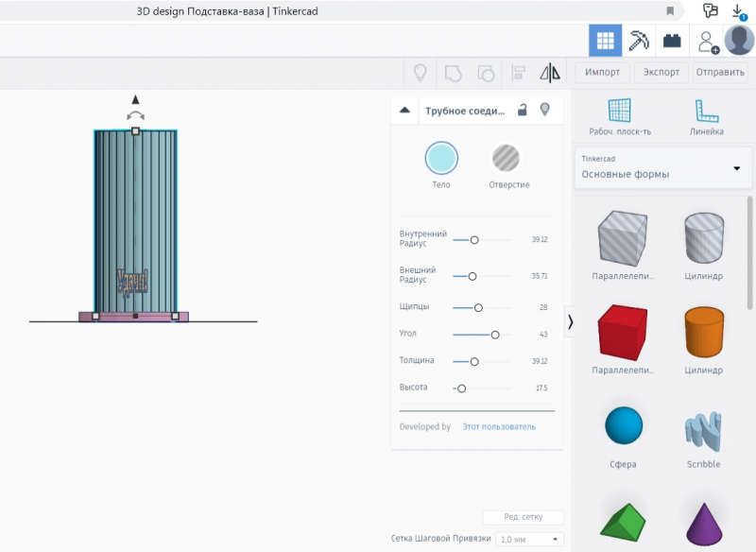This screenshot has height=552, width=756.
Task: Click the Align tool icon
Action: 518,74
